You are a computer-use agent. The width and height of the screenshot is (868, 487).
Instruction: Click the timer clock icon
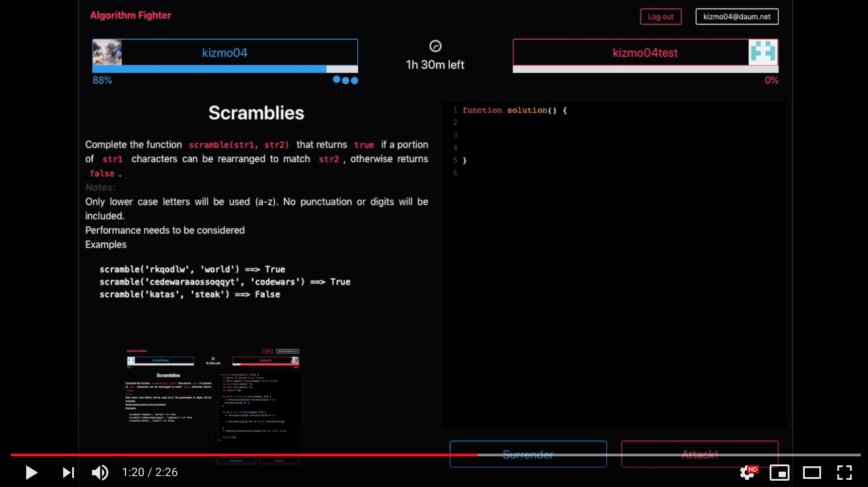point(435,46)
